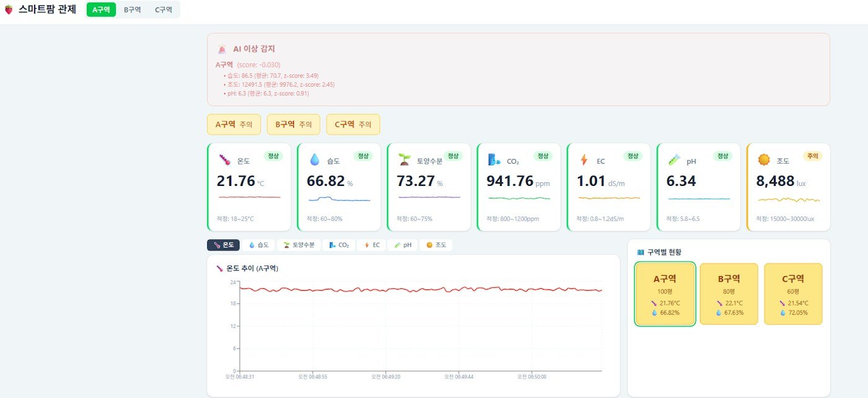Screen dimensions: 868x398
Task: Click the 오전 06:49:20 axis label
Action: click(x=386, y=376)
